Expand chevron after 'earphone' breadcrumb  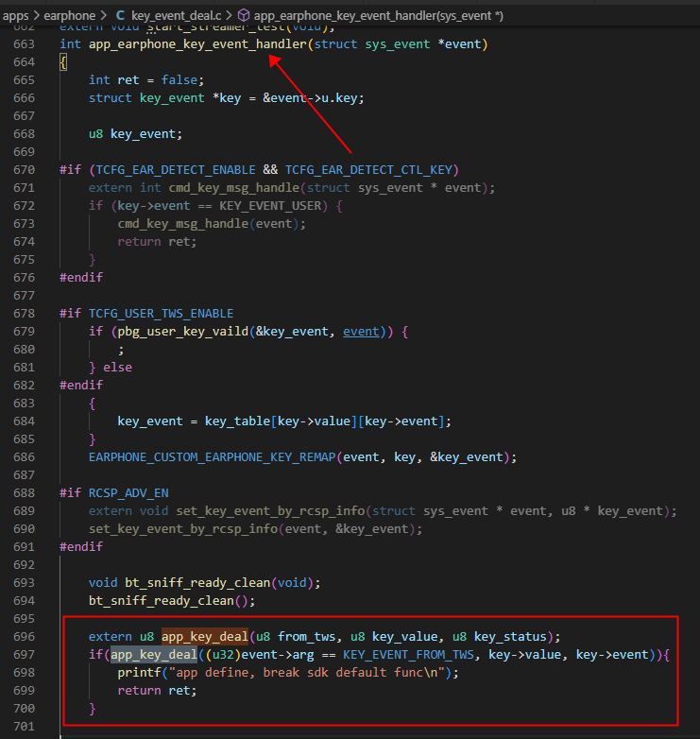(104, 16)
